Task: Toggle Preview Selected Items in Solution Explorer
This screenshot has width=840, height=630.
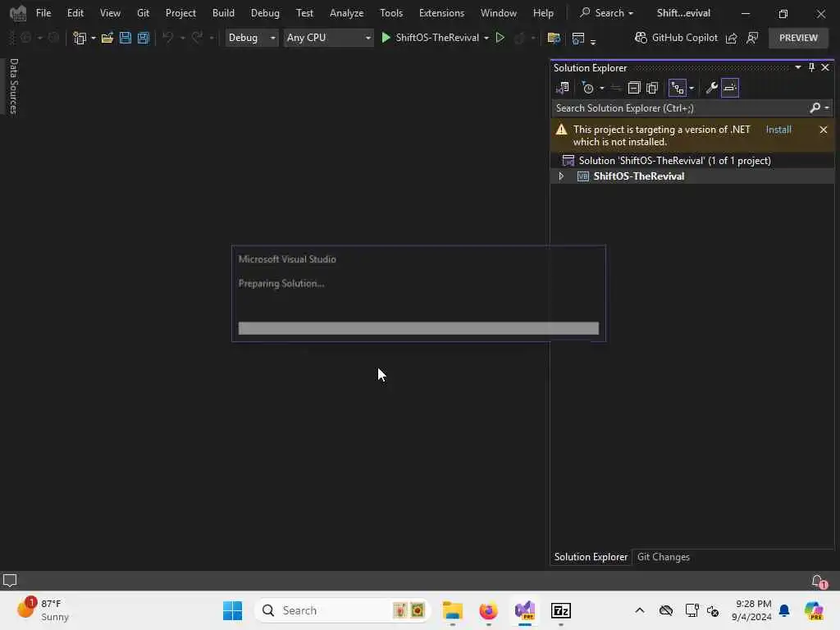Action: (x=729, y=88)
